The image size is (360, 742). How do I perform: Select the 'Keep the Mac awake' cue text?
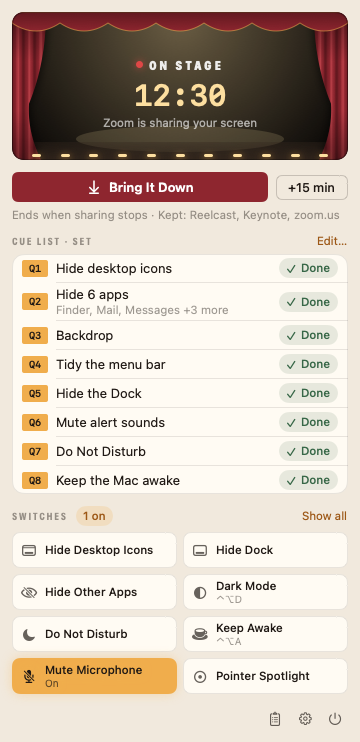tap(118, 481)
